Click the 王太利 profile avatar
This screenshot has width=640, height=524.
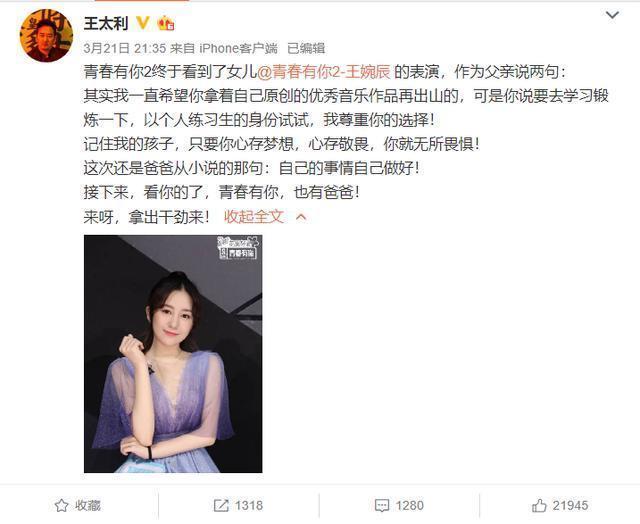(x=47, y=36)
